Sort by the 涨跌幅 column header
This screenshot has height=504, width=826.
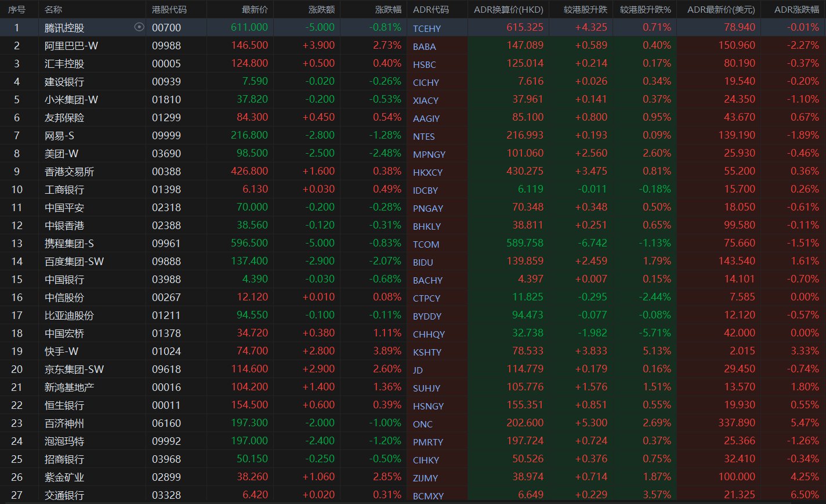(387, 9)
